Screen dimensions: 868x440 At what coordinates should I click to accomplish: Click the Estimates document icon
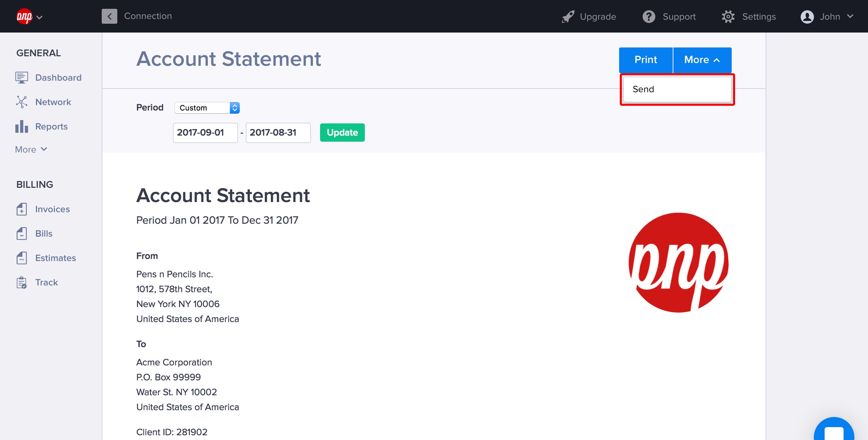[x=21, y=258]
